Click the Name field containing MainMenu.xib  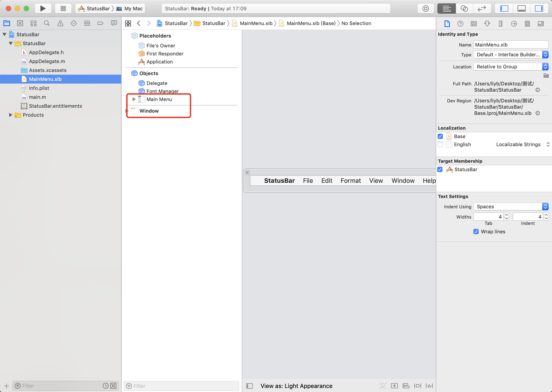(510, 45)
